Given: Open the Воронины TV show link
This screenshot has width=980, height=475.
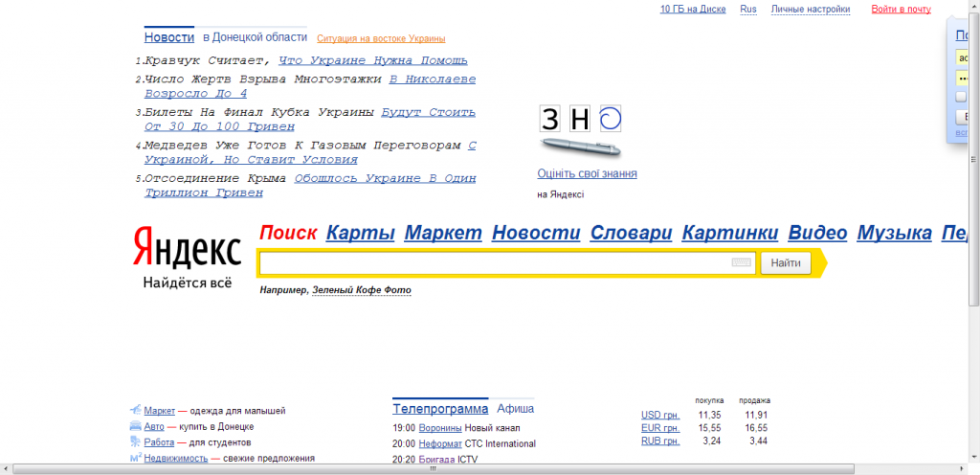Looking at the screenshot, I should click(440, 428).
